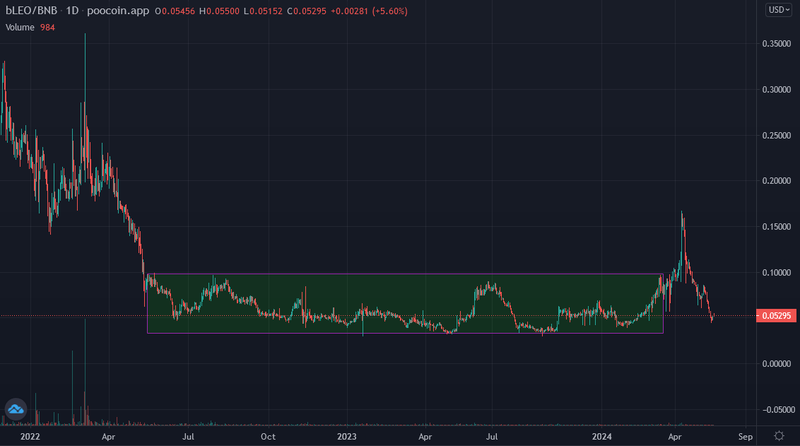Click the 2023 time axis label
Screen dimensions: 800x446
click(x=347, y=436)
